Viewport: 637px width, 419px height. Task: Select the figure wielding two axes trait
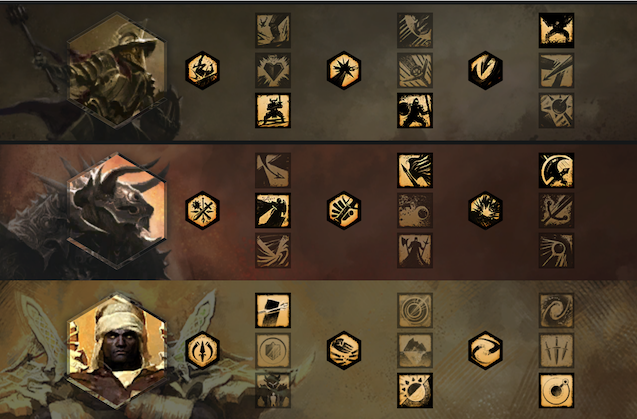pyautogui.click(x=415, y=251)
